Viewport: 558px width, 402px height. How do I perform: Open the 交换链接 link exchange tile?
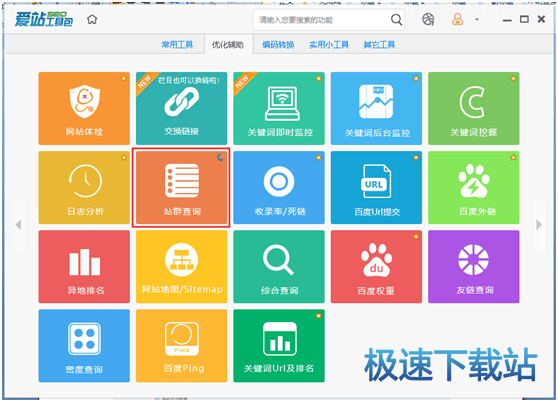[181, 109]
